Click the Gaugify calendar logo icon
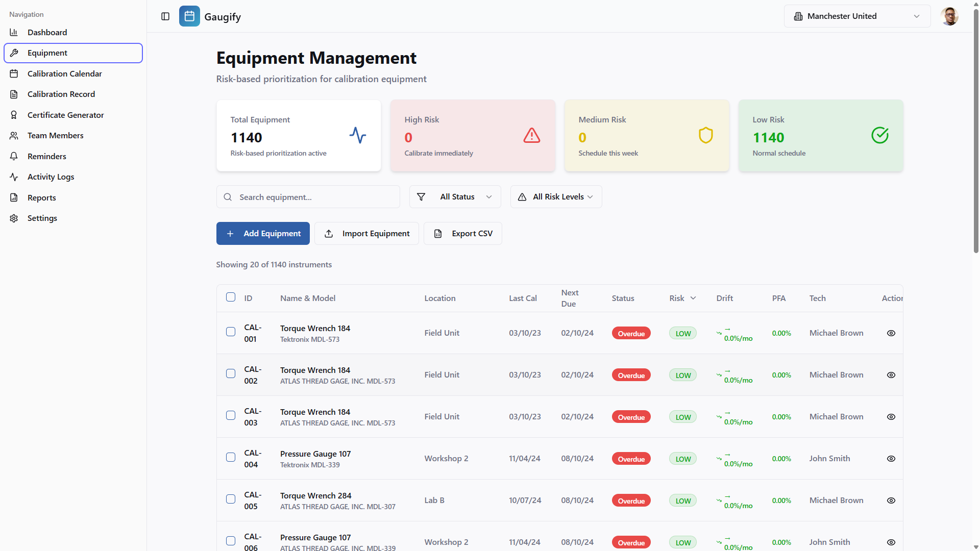The image size is (980, 551). (x=189, y=16)
